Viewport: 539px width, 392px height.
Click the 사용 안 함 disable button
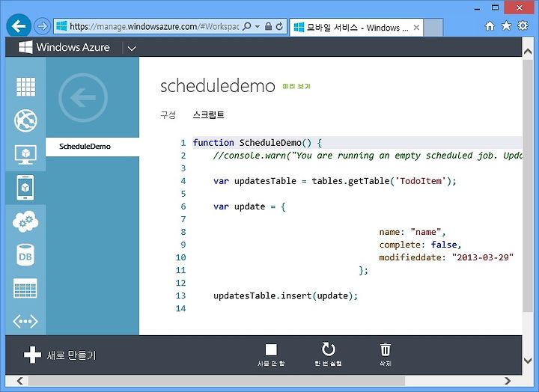[x=271, y=355]
